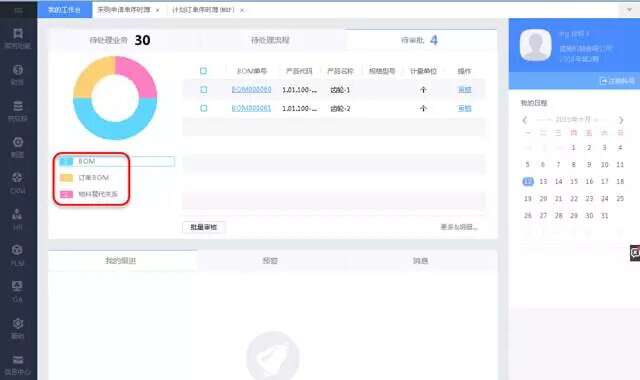Click the stacked-layers supply chain sidebar icon
640x380 pixels.
[x=18, y=106]
